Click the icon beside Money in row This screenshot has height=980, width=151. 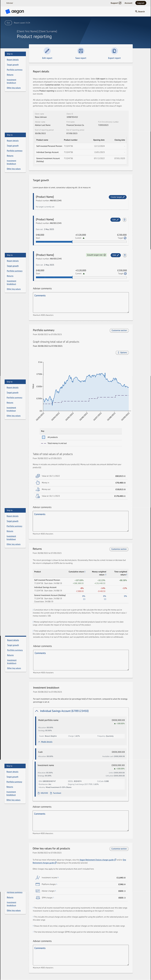37,482
